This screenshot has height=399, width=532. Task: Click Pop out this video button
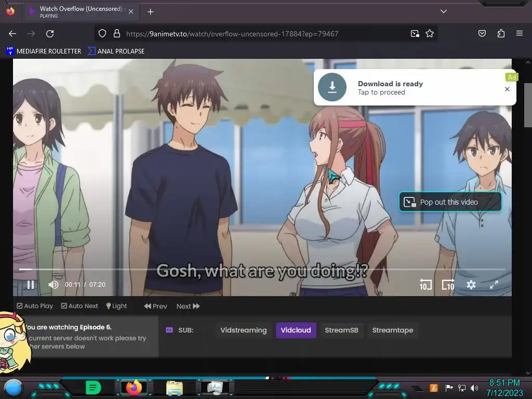point(450,202)
